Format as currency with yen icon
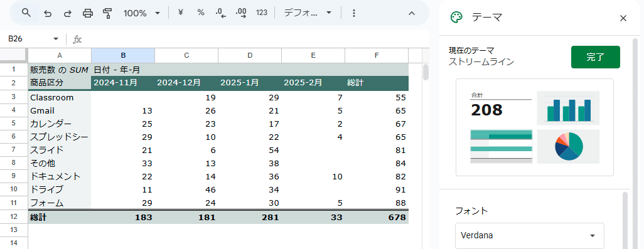The image size is (644, 249). pos(180,13)
